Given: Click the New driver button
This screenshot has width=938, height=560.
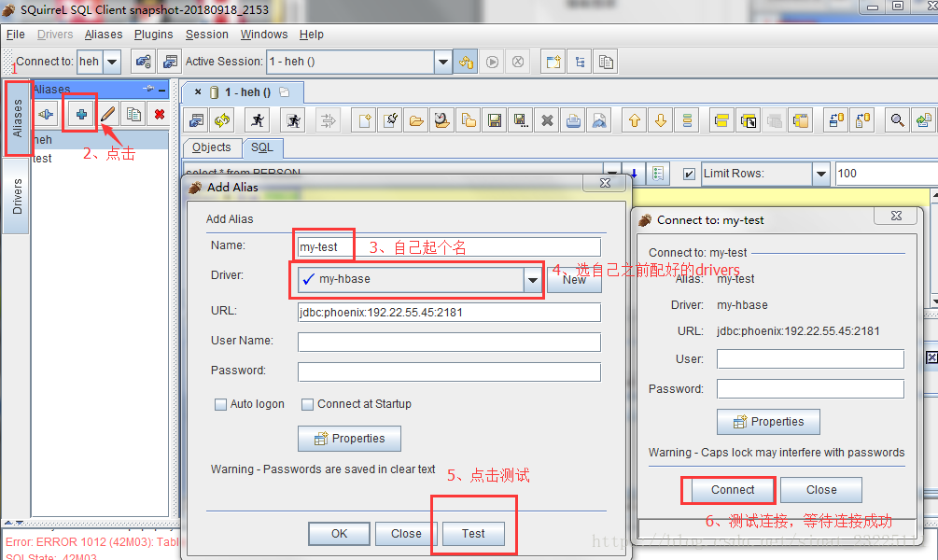Looking at the screenshot, I should coord(574,279).
